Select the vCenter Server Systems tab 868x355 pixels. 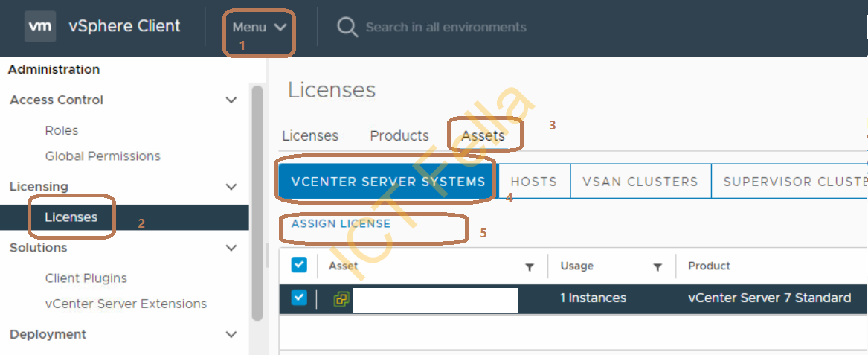tap(388, 181)
